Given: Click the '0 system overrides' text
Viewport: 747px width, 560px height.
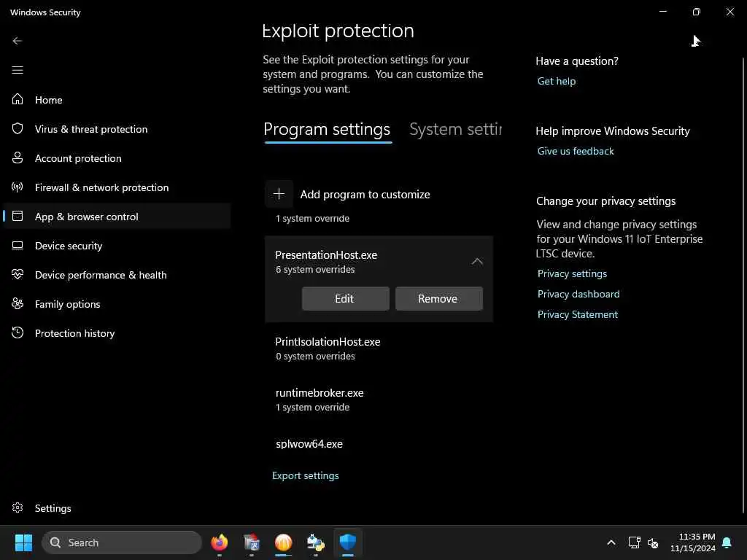Looking at the screenshot, I should coord(315,356).
